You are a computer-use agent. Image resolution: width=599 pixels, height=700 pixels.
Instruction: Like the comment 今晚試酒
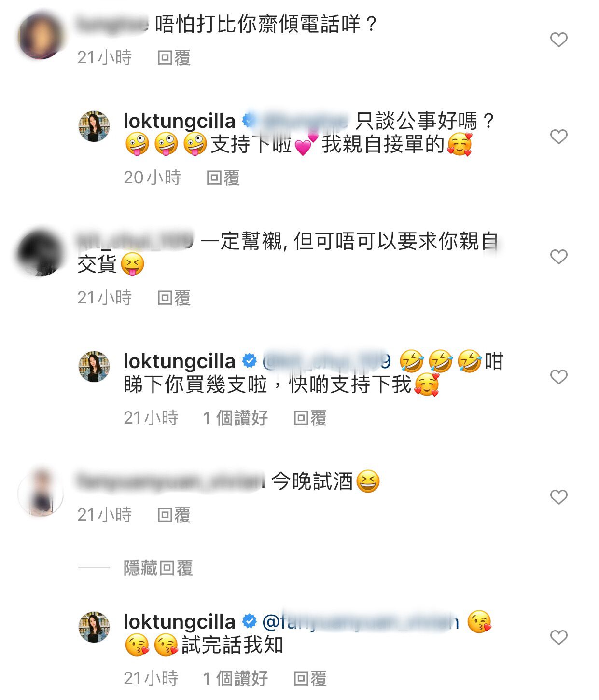[558, 497]
